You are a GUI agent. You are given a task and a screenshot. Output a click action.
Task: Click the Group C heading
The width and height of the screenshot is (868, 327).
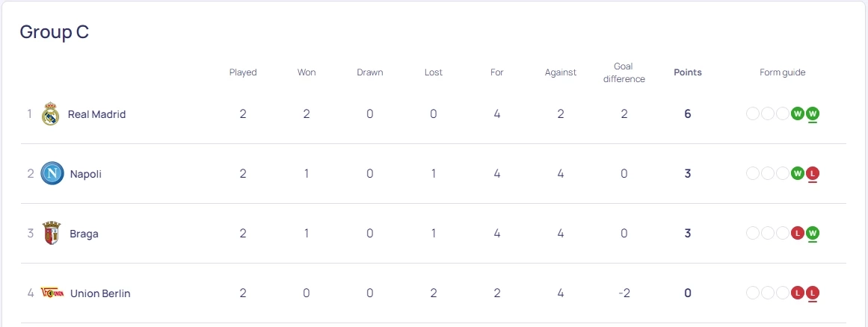pyautogui.click(x=55, y=32)
